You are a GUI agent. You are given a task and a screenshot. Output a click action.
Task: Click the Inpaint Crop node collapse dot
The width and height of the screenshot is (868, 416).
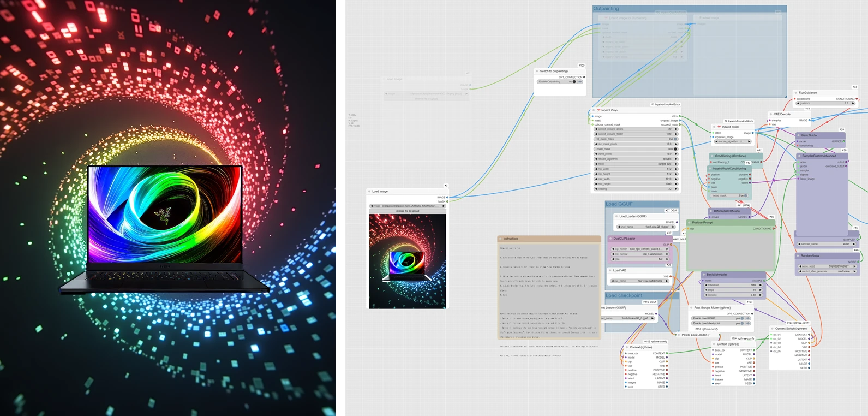click(x=594, y=110)
